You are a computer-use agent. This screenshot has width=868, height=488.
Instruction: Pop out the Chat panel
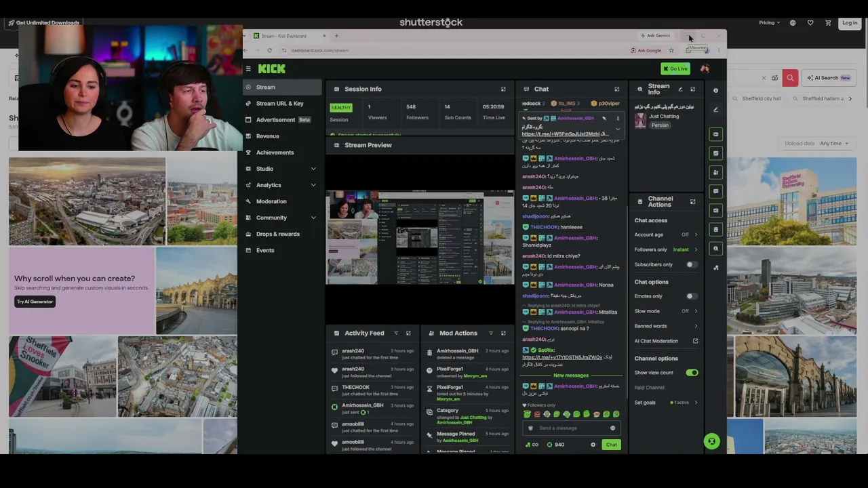[616, 89]
